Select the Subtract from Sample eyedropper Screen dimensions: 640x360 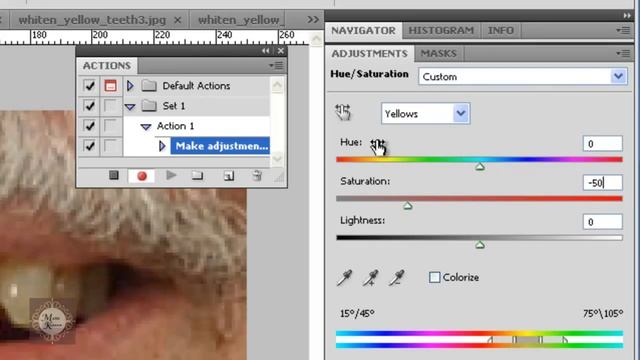pyautogui.click(x=396, y=278)
